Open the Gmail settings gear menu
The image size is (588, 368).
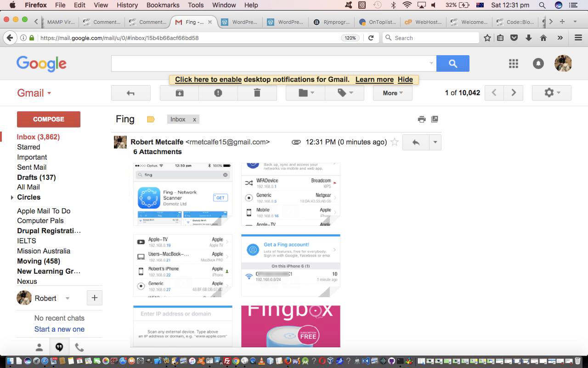coord(552,93)
